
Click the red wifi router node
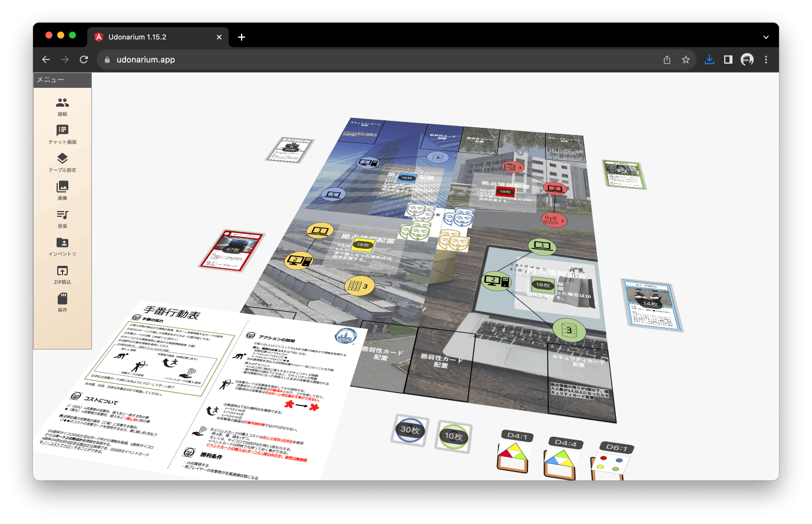553,220
